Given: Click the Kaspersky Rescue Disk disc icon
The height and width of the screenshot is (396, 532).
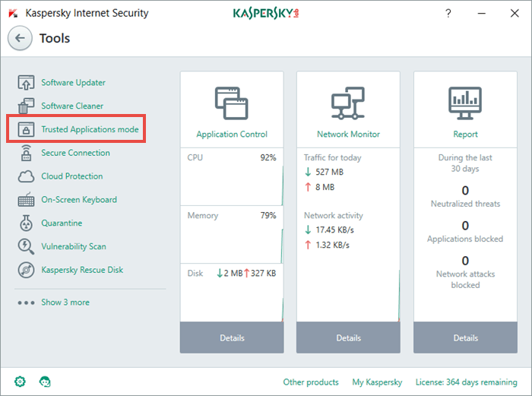Looking at the screenshot, I should [26, 270].
